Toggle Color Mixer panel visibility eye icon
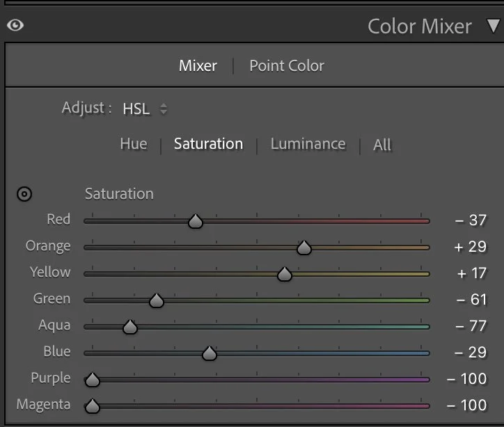The height and width of the screenshot is (427, 504). [15, 26]
